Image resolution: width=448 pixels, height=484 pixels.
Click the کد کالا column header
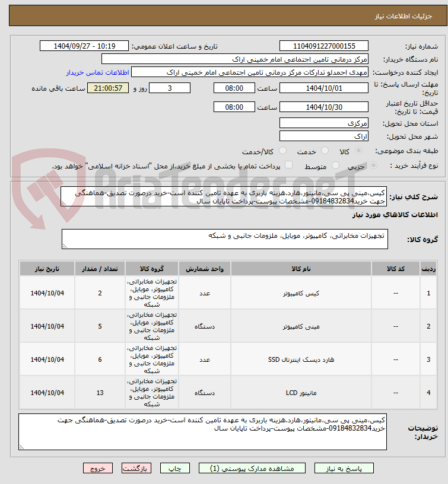[396, 269]
